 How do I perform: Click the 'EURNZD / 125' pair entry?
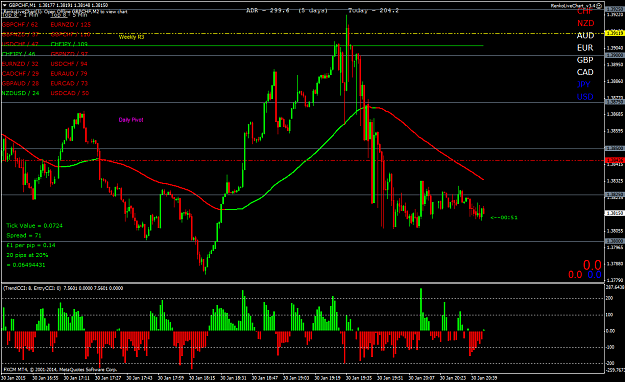[71, 25]
